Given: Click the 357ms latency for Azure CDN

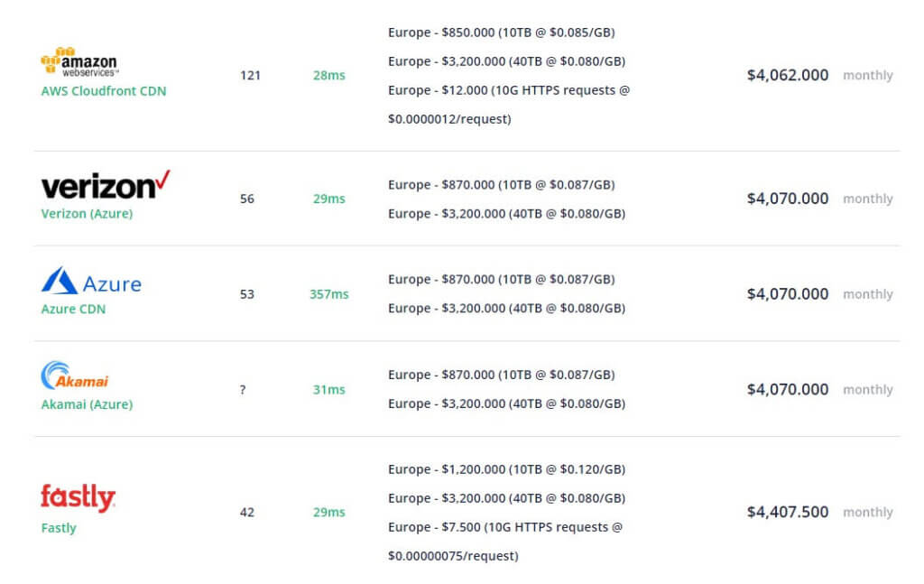Looking at the screenshot, I should (328, 294).
